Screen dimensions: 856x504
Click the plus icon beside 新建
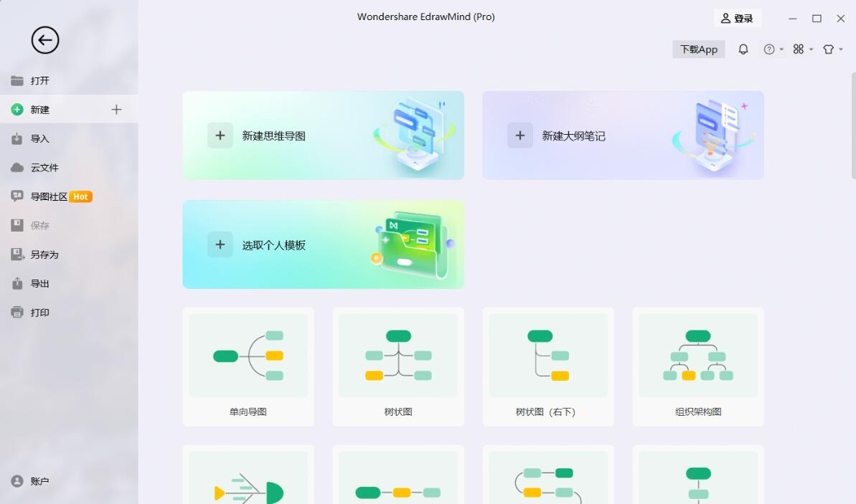click(116, 109)
